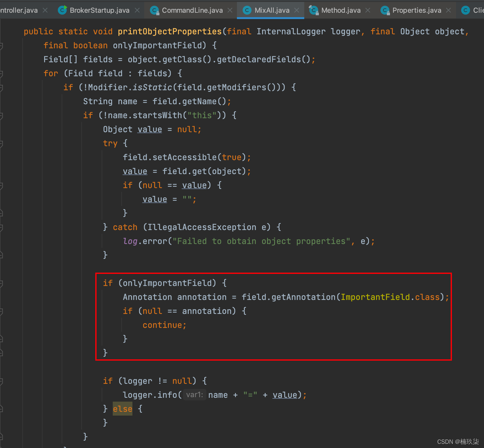
Task: Click the Properties.java class icon
Action: (x=385, y=10)
